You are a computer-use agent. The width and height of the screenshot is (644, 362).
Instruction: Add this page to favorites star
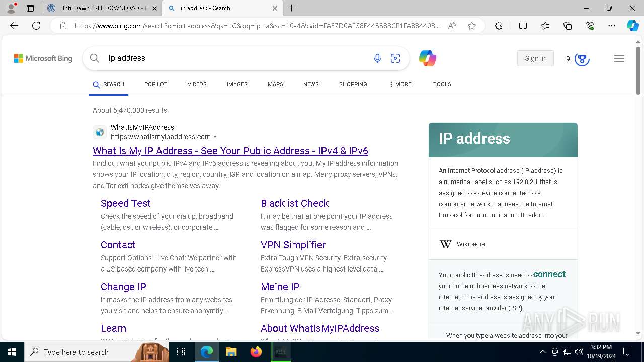point(472,26)
